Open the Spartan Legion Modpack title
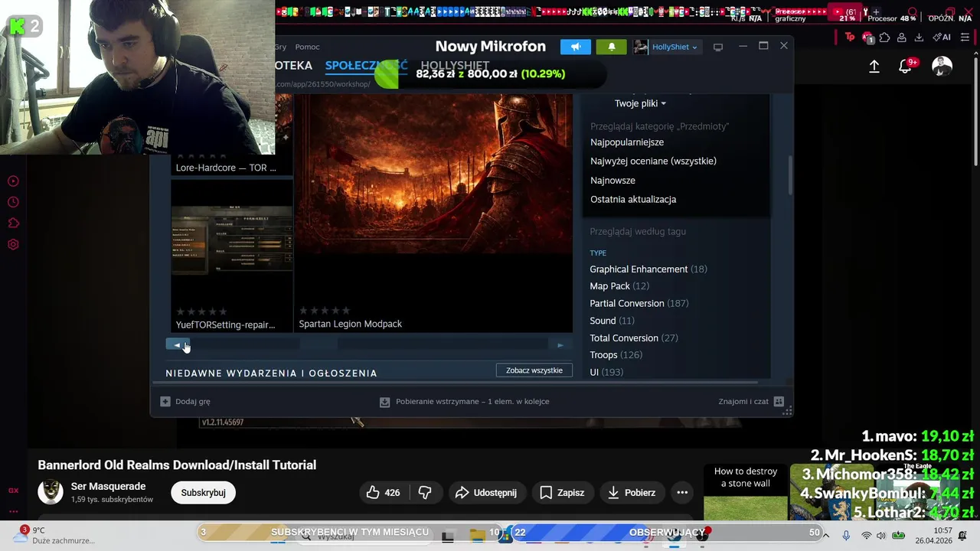 350,324
